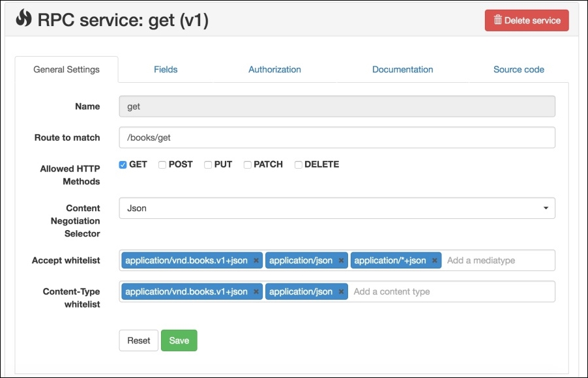This screenshot has width=588, height=378.
Task: Remove application/vnd.books.v1+json from Content-Type whitelist
Action: (x=256, y=292)
